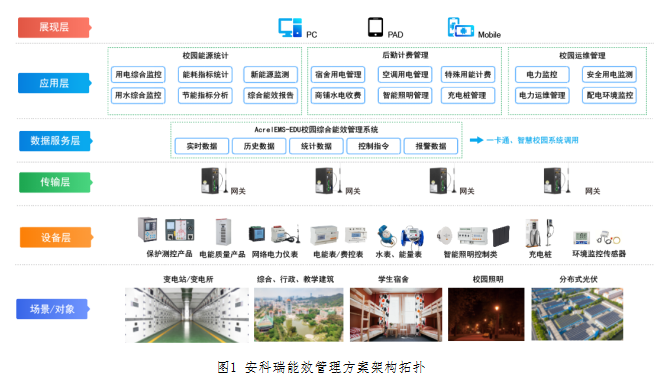Open the 学生宿舍 dormitory photo
The image size is (672, 379).
coord(396,315)
